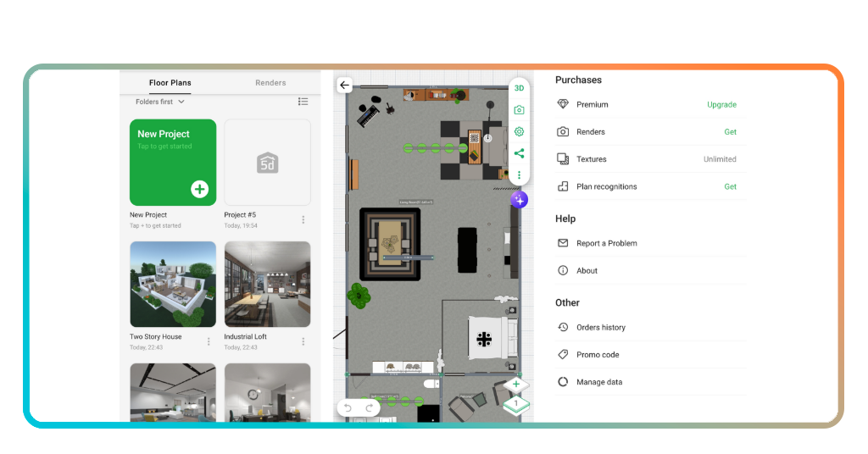Select the piano keyboard in floor plan
Image resolution: width=868 pixels, height=454 pixels.
point(368,117)
